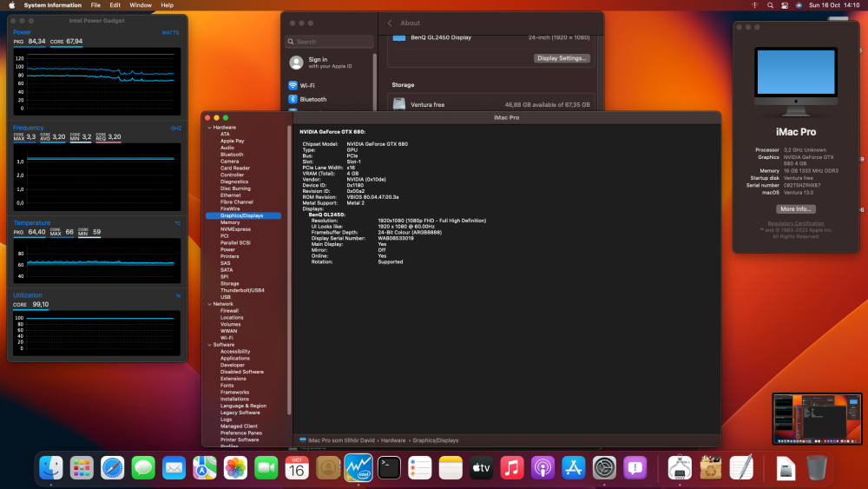Collapse the Hardware section

pyautogui.click(x=210, y=128)
